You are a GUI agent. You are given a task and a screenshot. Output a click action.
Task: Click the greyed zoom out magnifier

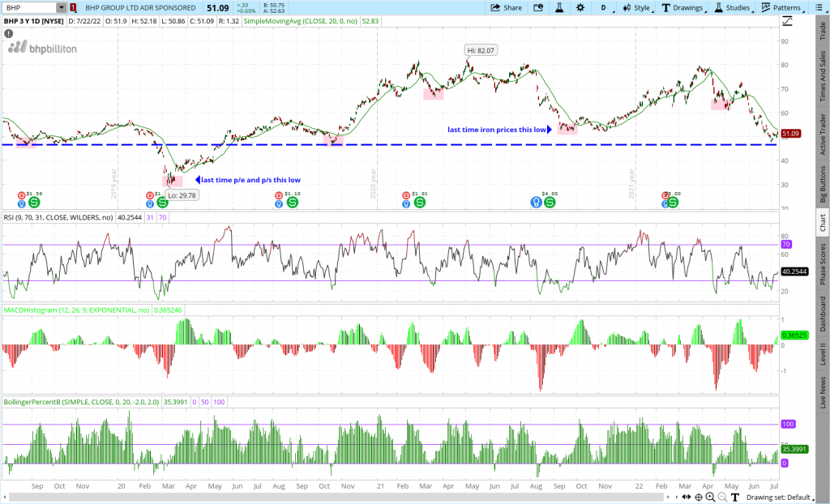click(x=722, y=498)
